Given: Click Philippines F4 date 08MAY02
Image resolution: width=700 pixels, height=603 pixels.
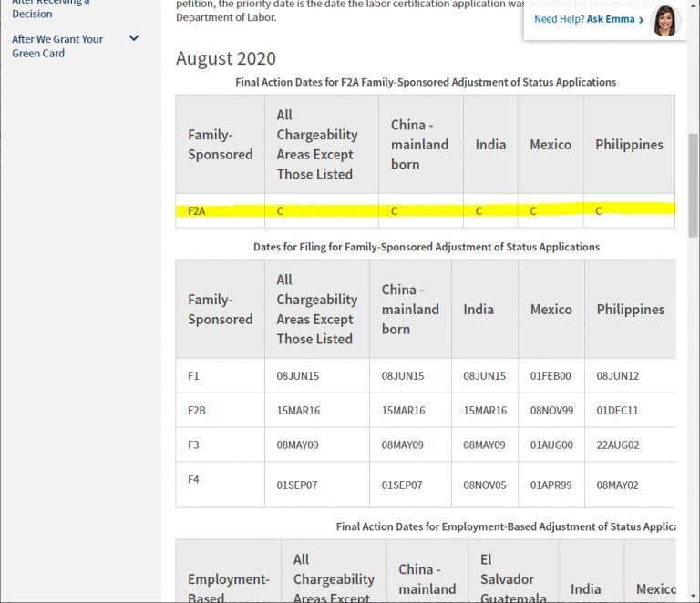Looking at the screenshot, I should (x=617, y=485).
